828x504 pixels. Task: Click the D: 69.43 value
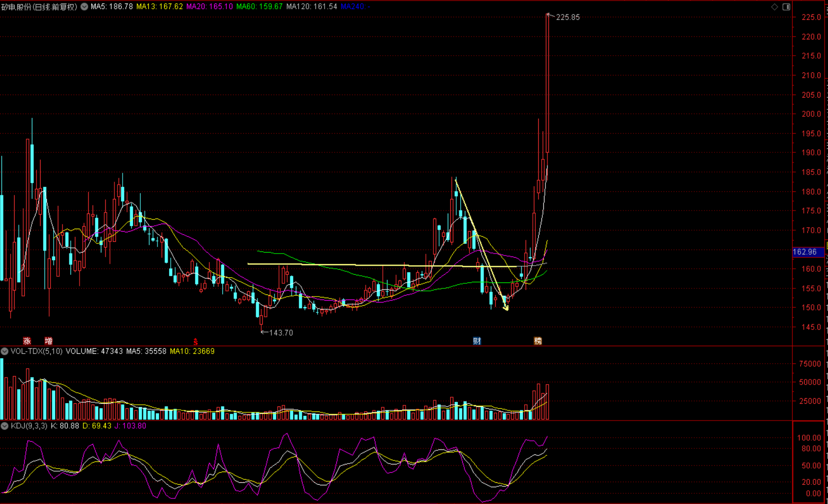(x=97, y=426)
